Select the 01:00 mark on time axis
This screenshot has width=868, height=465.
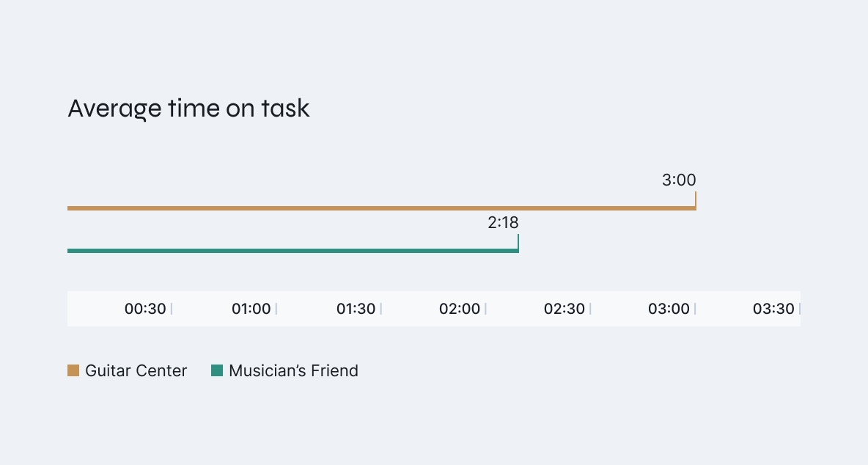(x=251, y=309)
